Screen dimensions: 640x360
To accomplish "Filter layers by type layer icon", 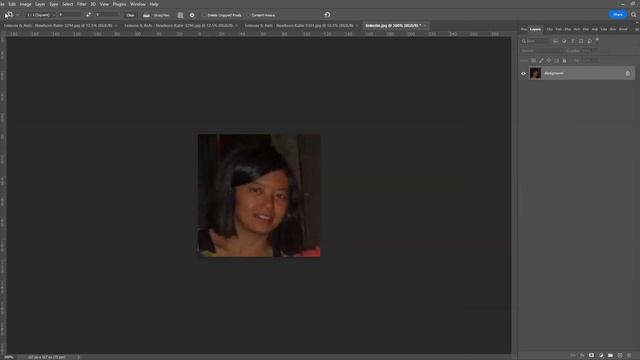I will [572, 41].
